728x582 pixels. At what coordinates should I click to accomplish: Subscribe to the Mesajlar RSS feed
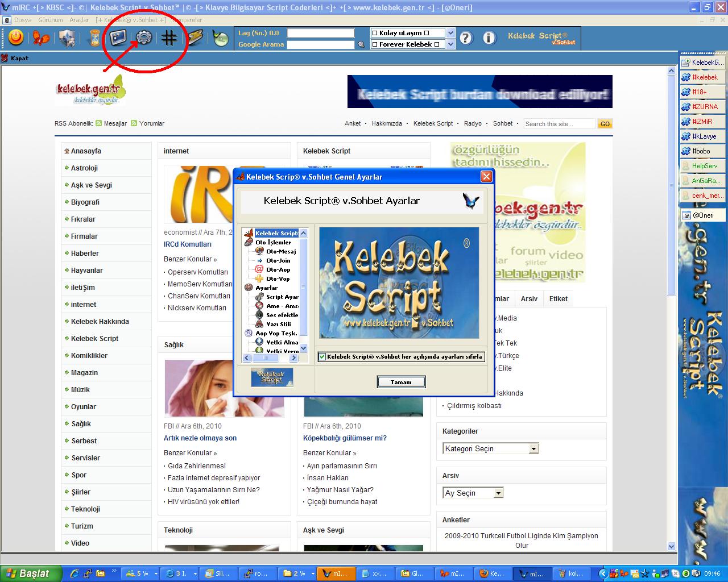[x=111, y=123]
